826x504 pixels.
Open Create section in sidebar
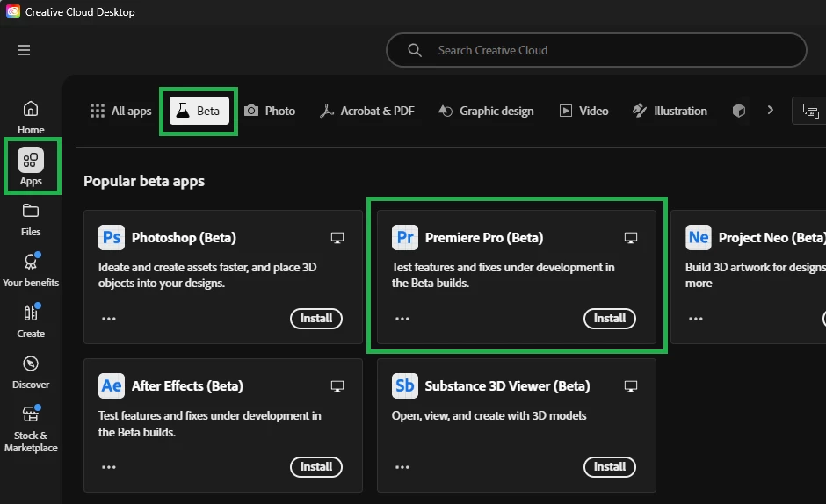(31, 321)
